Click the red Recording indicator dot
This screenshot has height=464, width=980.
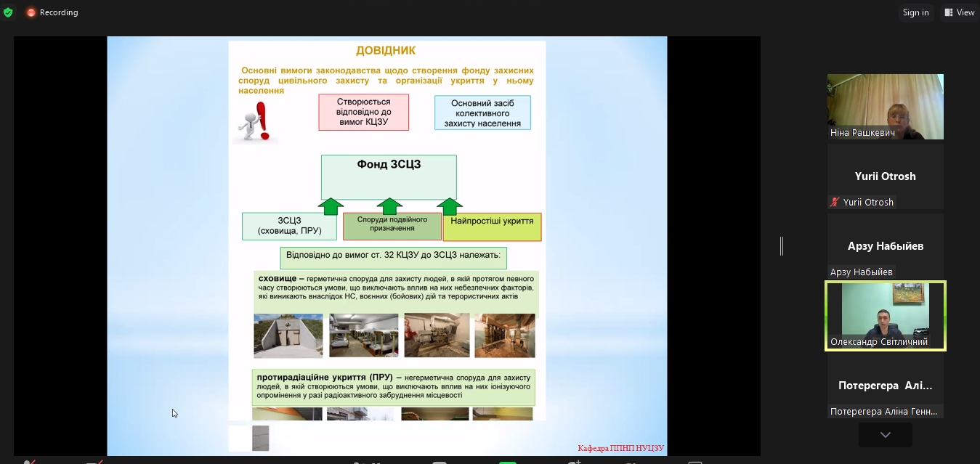(31, 12)
